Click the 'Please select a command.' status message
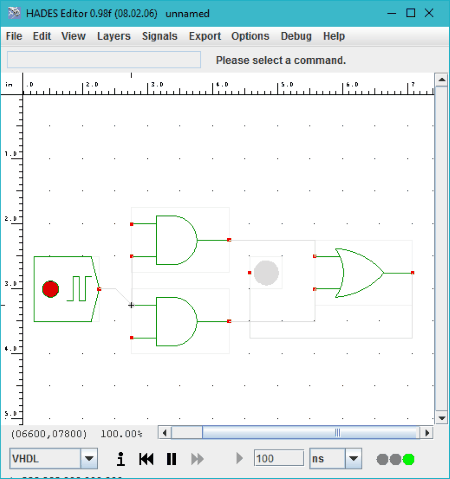 281,60
